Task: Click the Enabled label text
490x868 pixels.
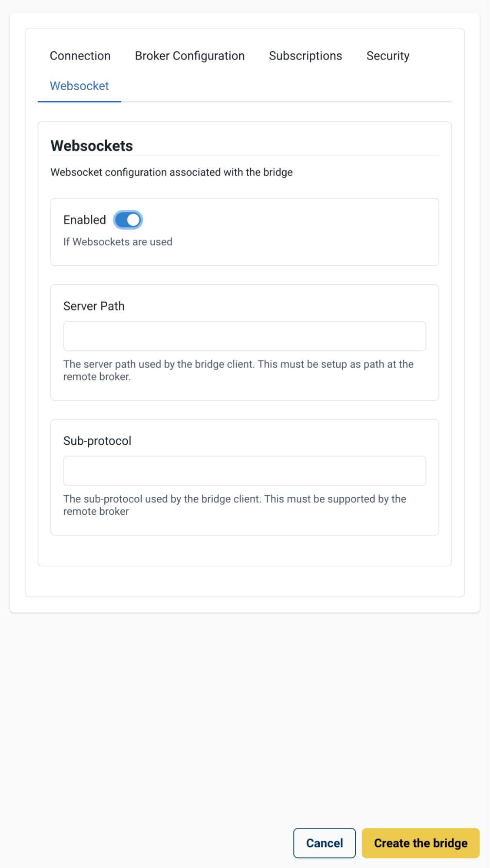Action: [x=85, y=219]
